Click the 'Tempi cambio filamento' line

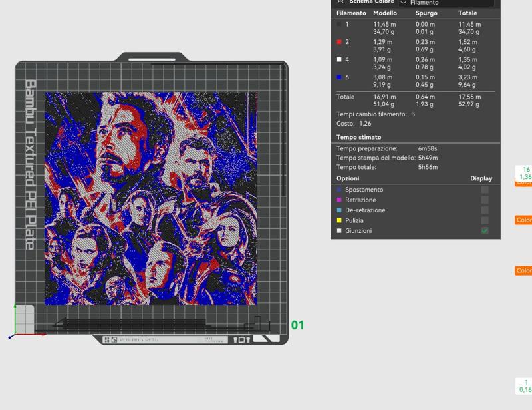coord(376,114)
